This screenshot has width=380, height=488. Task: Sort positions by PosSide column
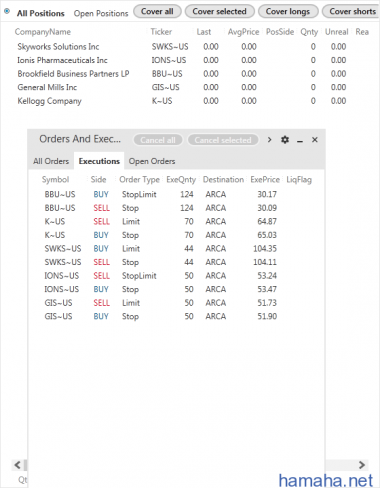click(x=280, y=32)
